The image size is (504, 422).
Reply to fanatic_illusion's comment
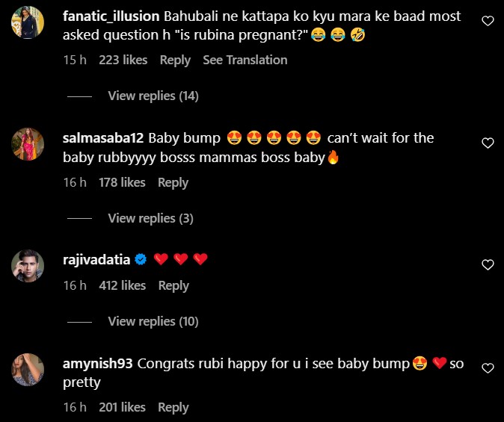[x=175, y=60]
